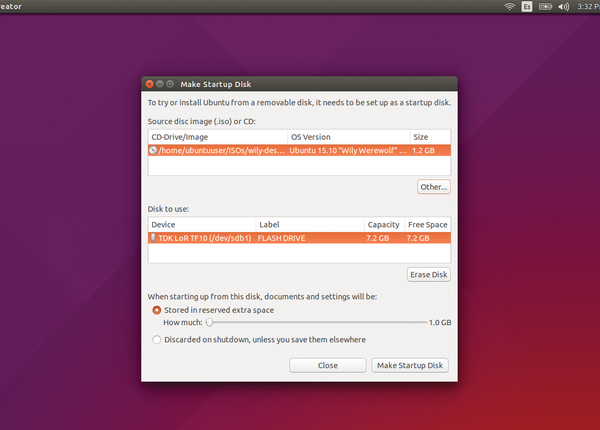Viewport: 600px width, 430px height.
Task: Open the sound volume indicator
Action: 563,7
